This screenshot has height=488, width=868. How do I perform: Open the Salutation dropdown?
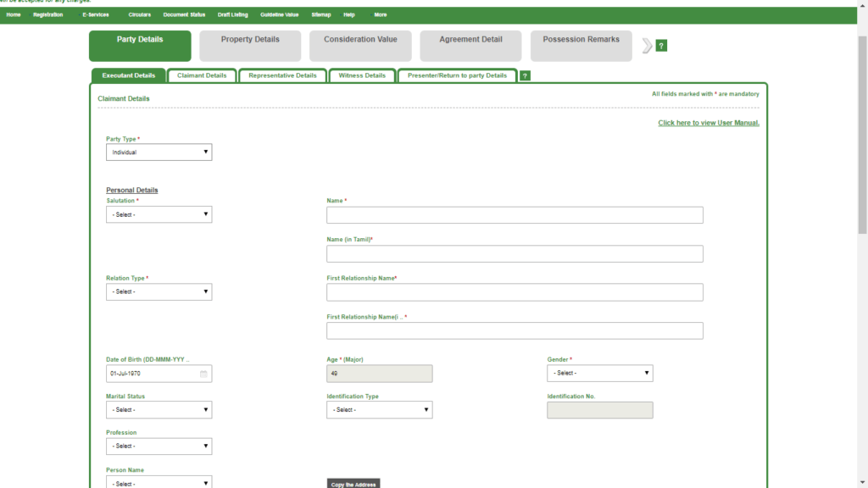(x=159, y=214)
